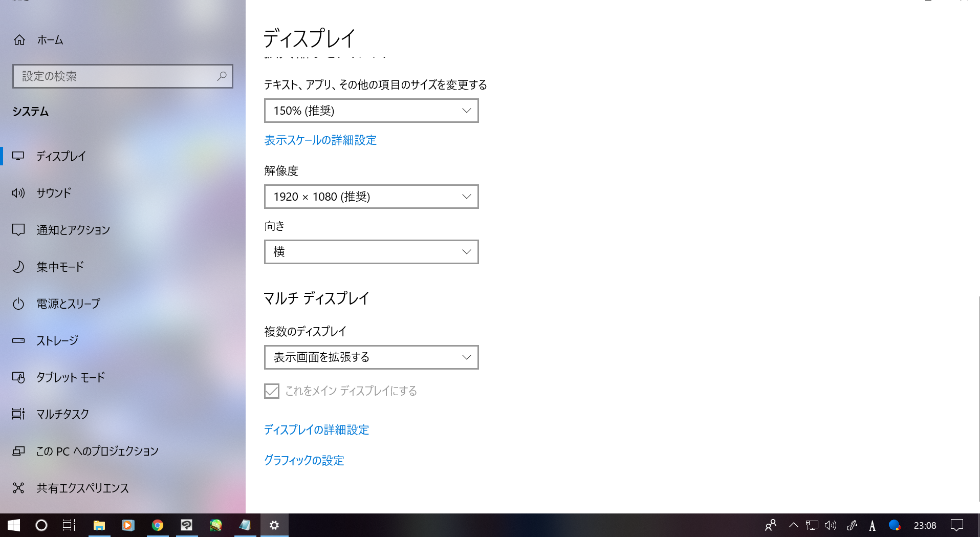Open the 1920 × 1080 resolution dropdown
The image size is (980, 537).
[372, 197]
